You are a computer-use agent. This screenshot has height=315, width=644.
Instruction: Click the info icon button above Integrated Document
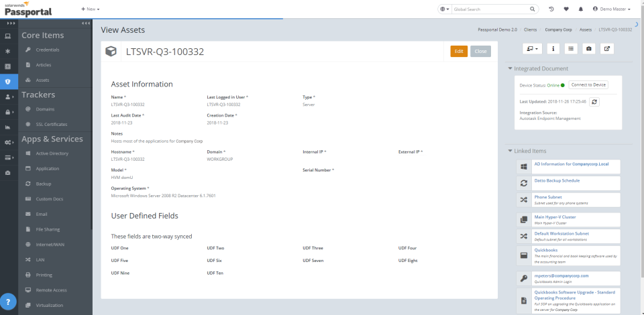click(x=553, y=48)
